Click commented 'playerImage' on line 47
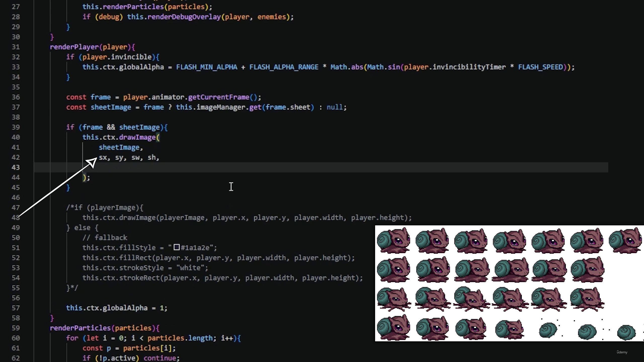 point(113,208)
